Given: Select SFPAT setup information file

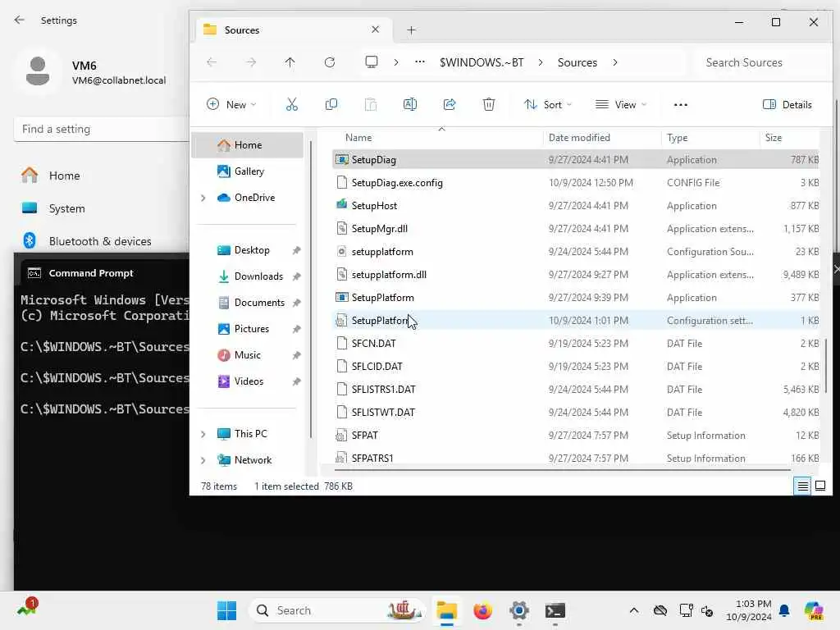Looking at the screenshot, I should 576,436.
